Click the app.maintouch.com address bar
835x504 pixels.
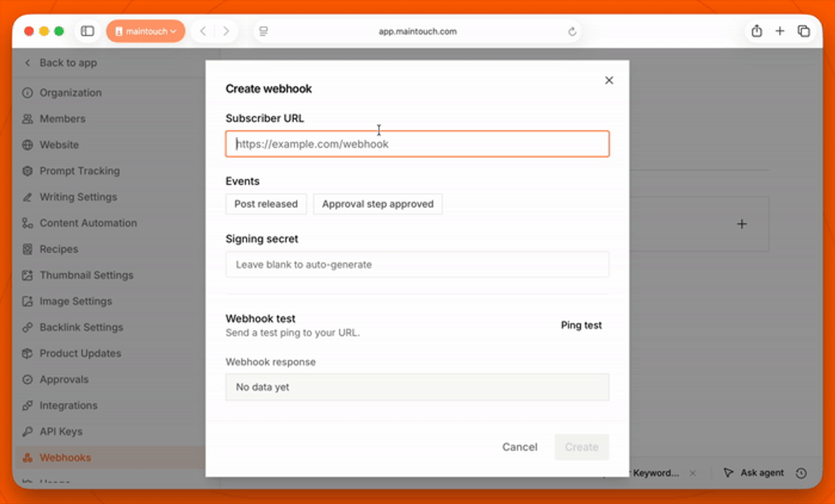click(418, 31)
